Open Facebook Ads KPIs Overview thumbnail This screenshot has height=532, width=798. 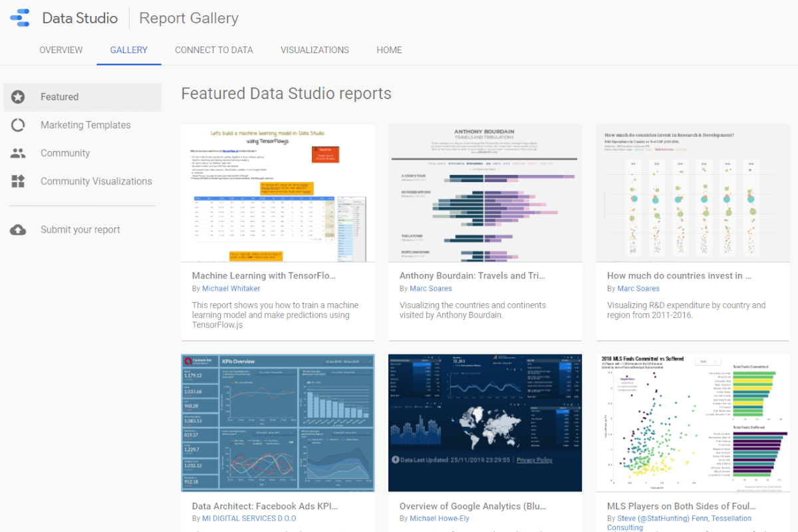click(x=278, y=423)
